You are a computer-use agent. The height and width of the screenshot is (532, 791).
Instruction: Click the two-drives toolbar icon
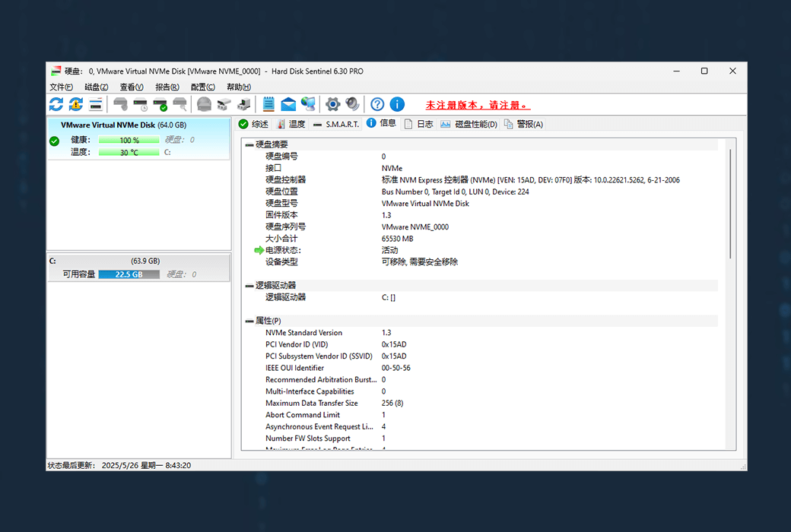point(224,104)
